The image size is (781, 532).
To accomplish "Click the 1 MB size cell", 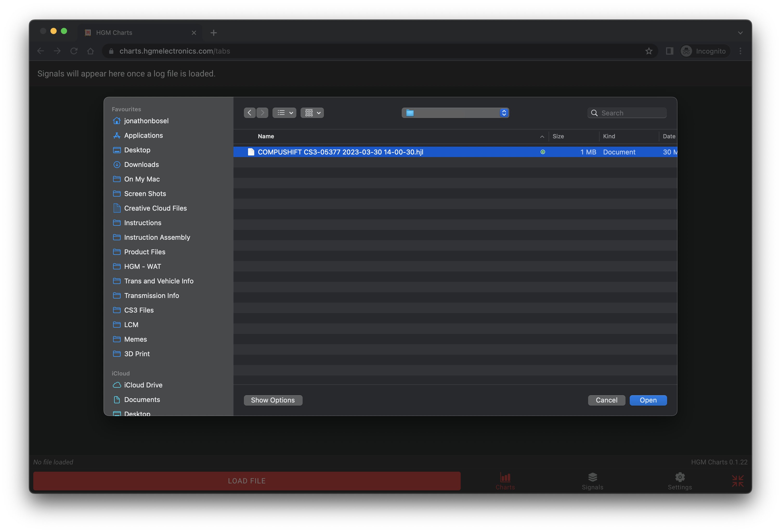I will (x=588, y=152).
